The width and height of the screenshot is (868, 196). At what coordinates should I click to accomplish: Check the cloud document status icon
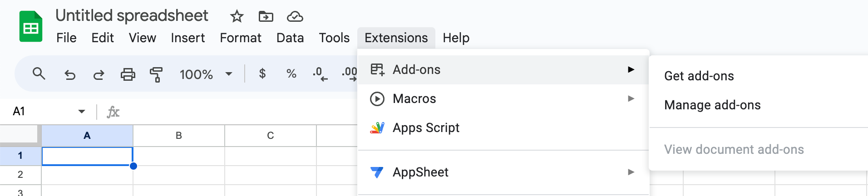click(295, 17)
